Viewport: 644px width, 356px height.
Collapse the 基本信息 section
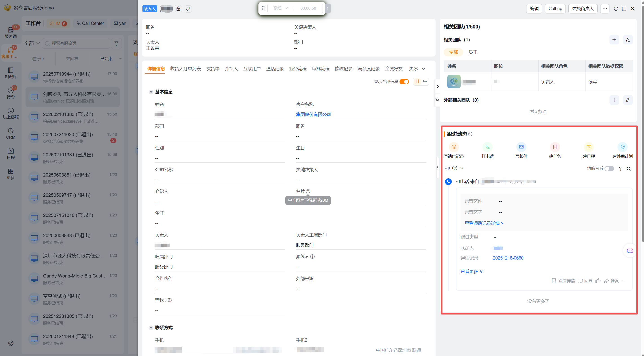coord(151,92)
